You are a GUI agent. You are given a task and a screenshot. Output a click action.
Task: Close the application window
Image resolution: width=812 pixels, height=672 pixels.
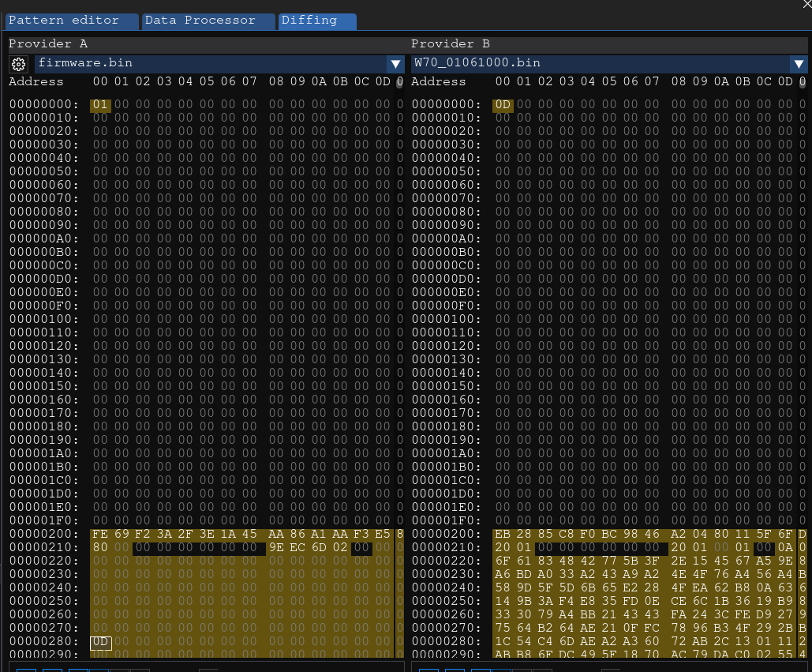(x=805, y=5)
